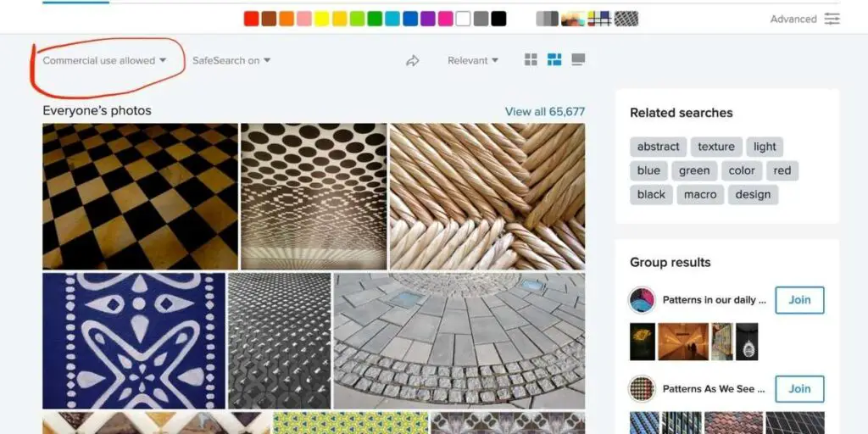Viewport: 868px width, 434px height.
Task: Open the orange tunnel group thumbnail
Action: point(683,342)
